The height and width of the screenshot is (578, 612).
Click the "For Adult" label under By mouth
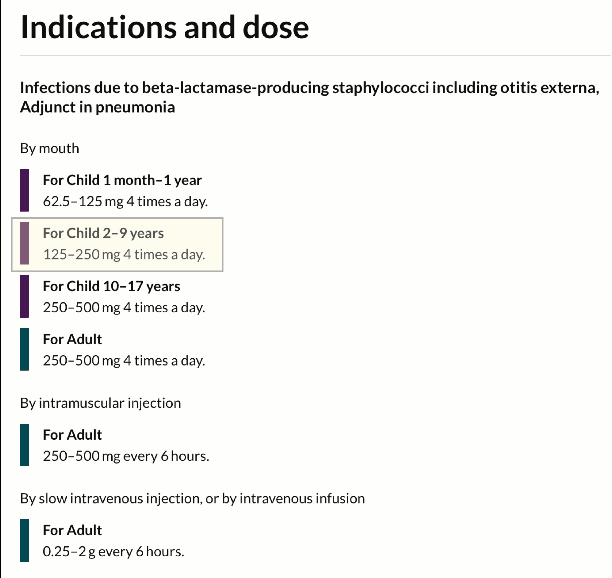coord(73,339)
